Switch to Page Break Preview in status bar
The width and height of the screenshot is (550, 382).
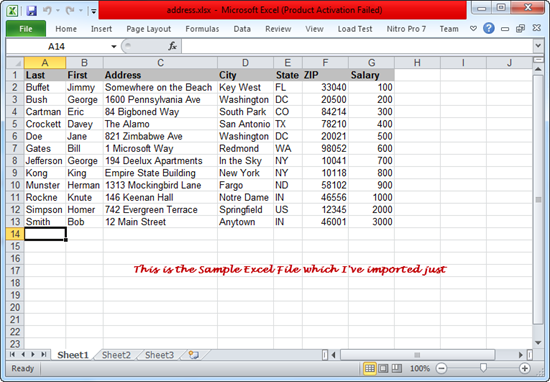[x=397, y=368]
